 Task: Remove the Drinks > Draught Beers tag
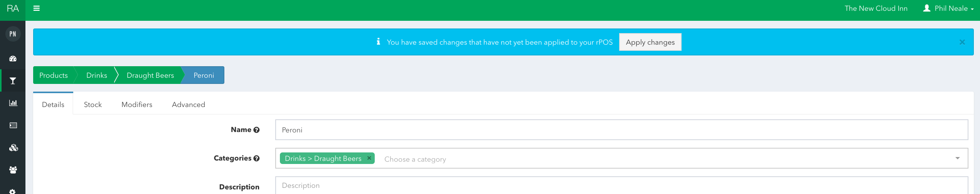pos(369,158)
